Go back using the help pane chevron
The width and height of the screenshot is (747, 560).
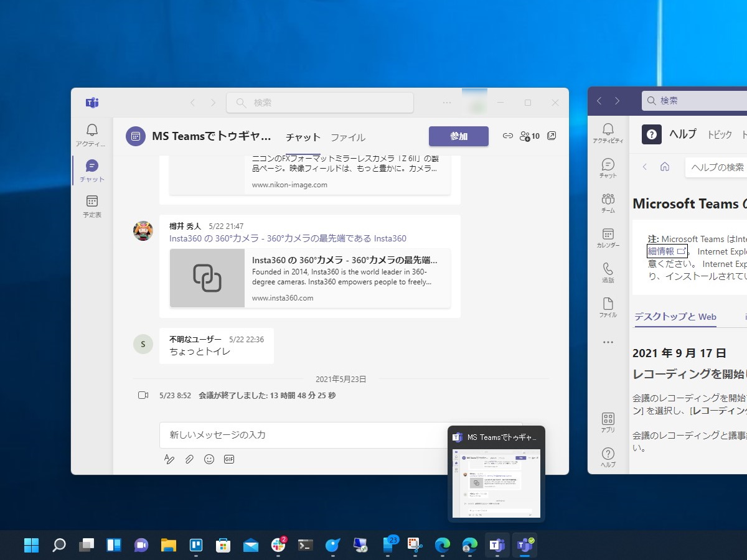(x=645, y=167)
